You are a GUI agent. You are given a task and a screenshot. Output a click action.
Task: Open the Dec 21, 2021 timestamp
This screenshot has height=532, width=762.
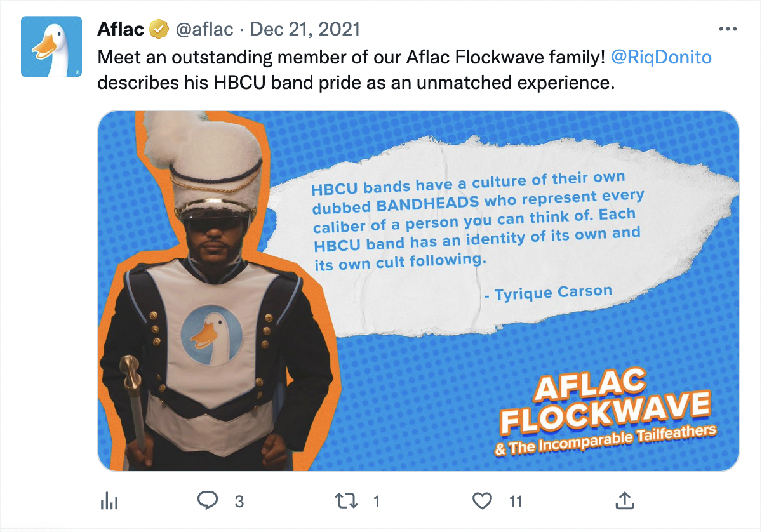point(305,29)
